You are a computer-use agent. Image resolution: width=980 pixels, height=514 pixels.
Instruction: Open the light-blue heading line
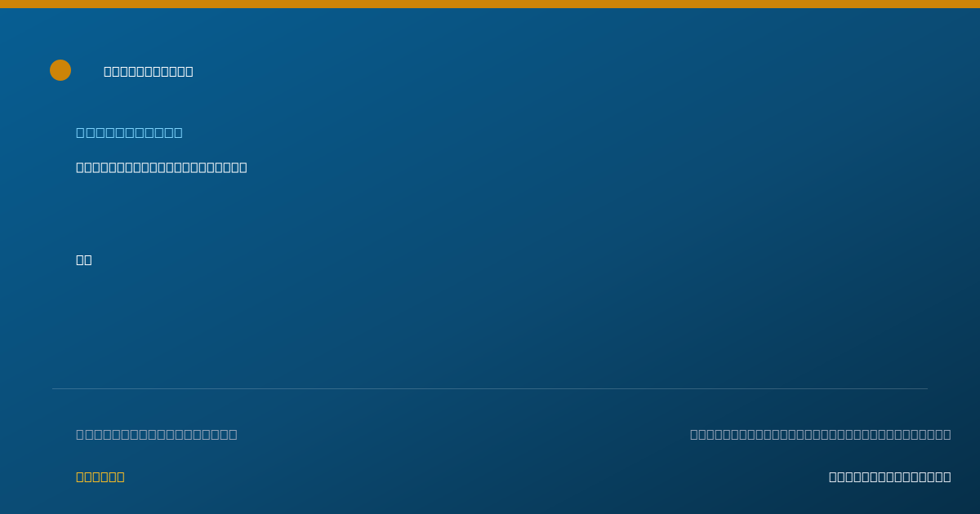129,132
